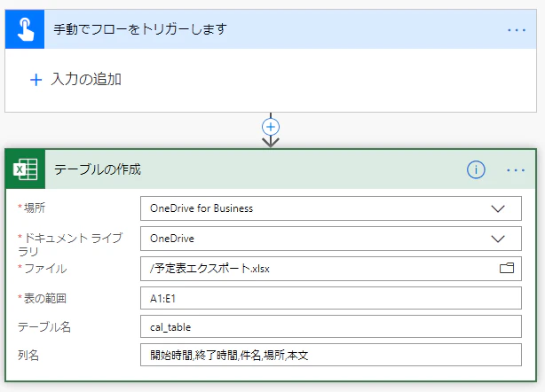
Task: Expand the 場所 dropdown arrow
Action: coord(498,208)
